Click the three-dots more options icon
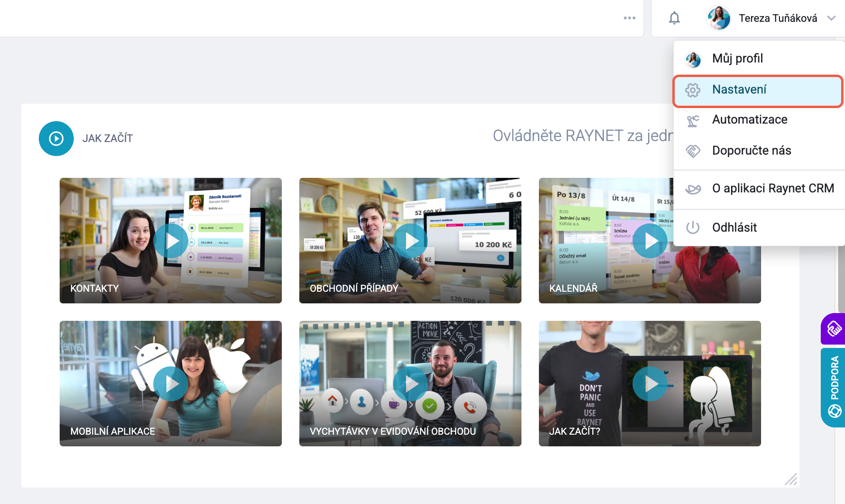The height and width of the screenshot is (504, 845). click(630, 18)
